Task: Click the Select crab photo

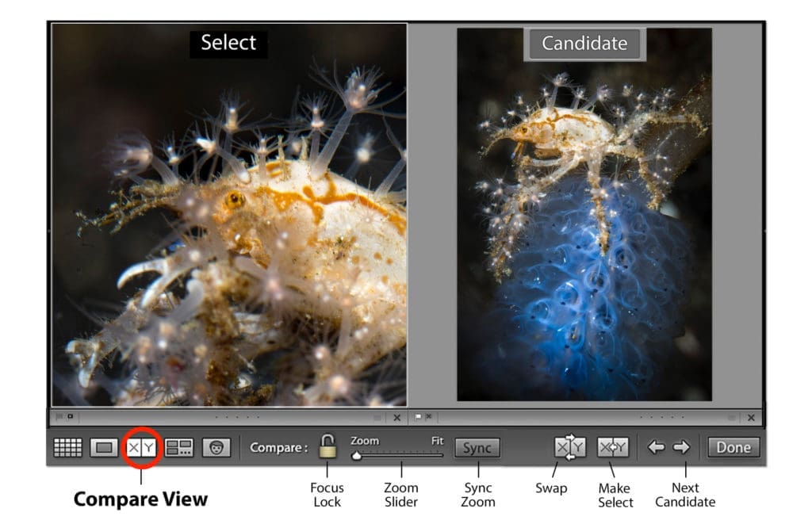Action: [x=229, y=214]
